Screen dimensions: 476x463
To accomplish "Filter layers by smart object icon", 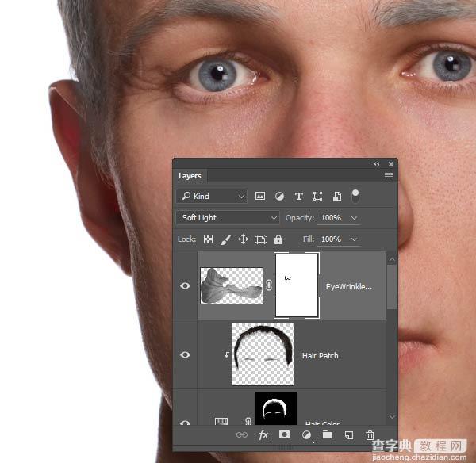I will (x=337, y=197).
